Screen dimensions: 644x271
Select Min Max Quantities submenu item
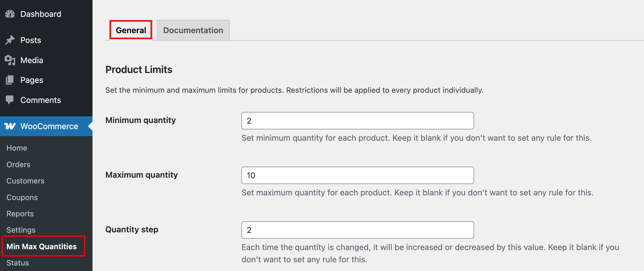(x=42, y=247)
